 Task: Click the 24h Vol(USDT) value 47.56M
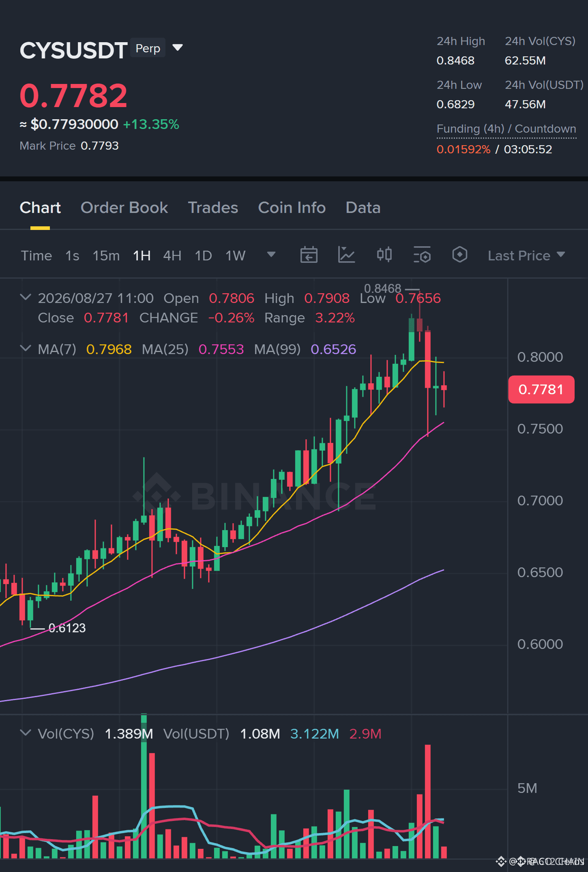pos(525,104)
